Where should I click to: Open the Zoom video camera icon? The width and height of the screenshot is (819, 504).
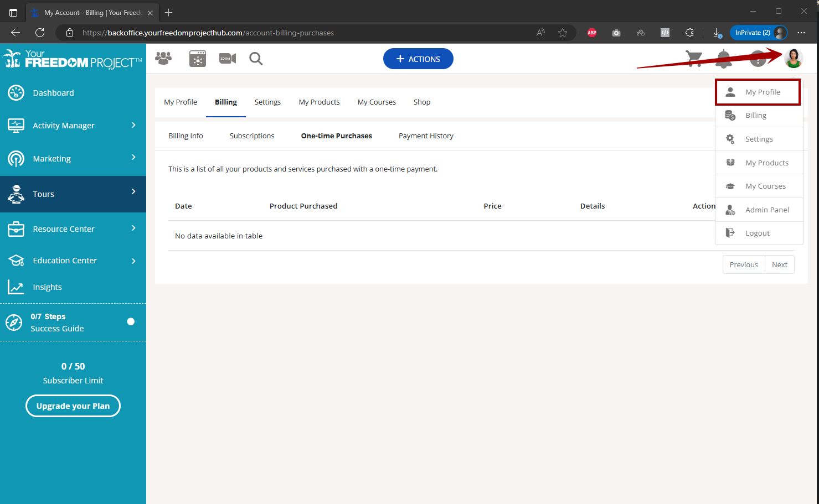point(228,59)
